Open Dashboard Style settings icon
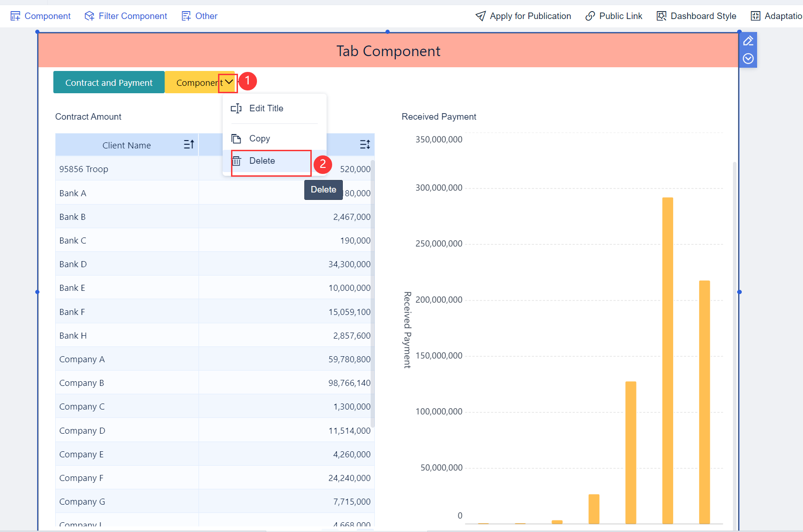803x532 pixels. click(x=661, y=15)
